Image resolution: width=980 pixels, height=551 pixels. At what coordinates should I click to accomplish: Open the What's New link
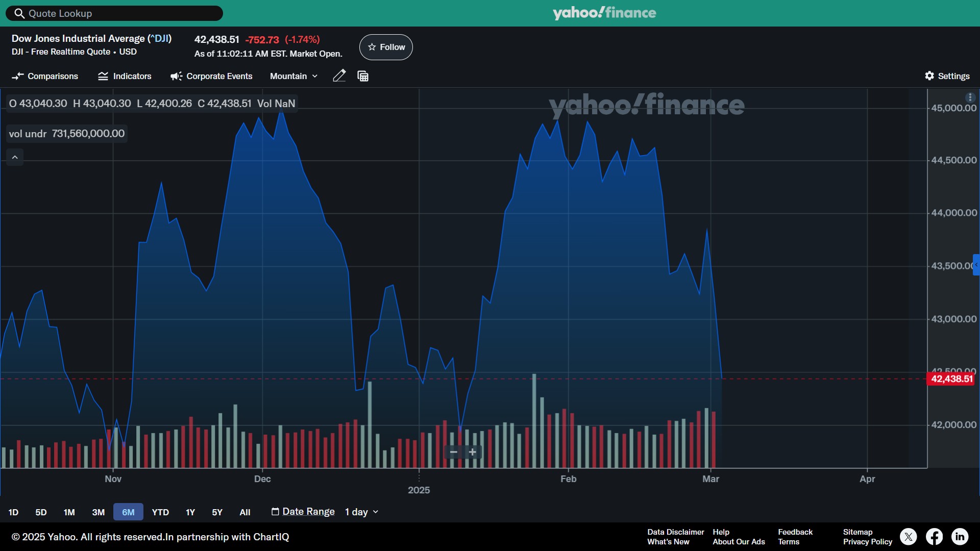coord(668,542)
